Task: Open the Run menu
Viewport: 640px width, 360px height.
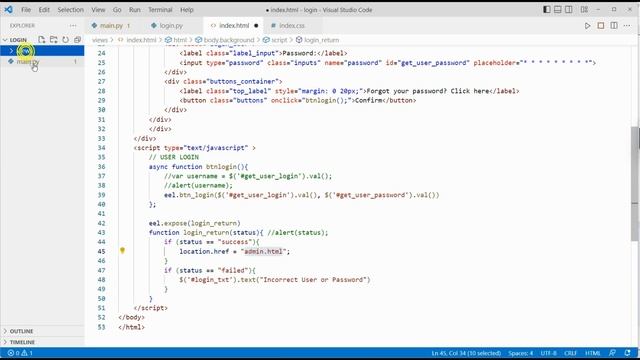Action: (x=134, y=9)
